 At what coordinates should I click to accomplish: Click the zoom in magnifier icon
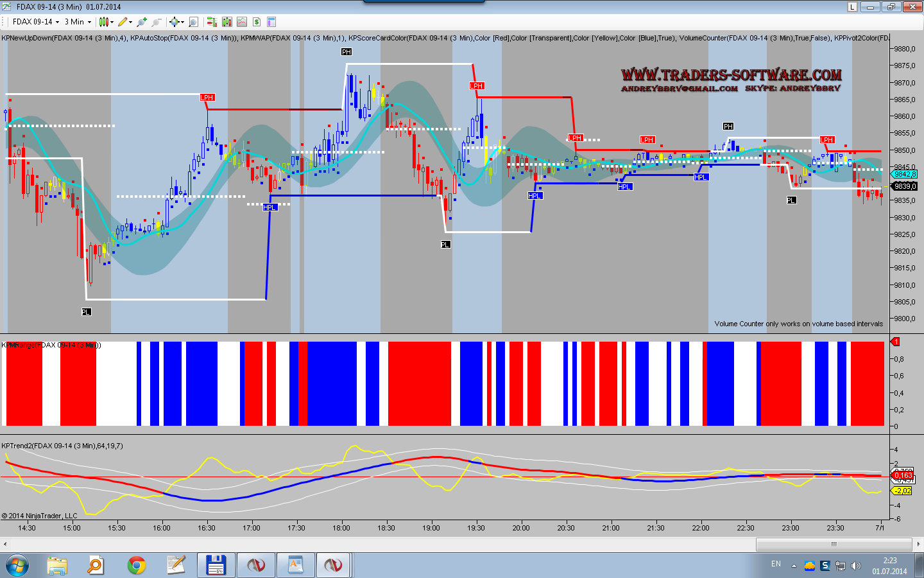(x=142, y=22)
